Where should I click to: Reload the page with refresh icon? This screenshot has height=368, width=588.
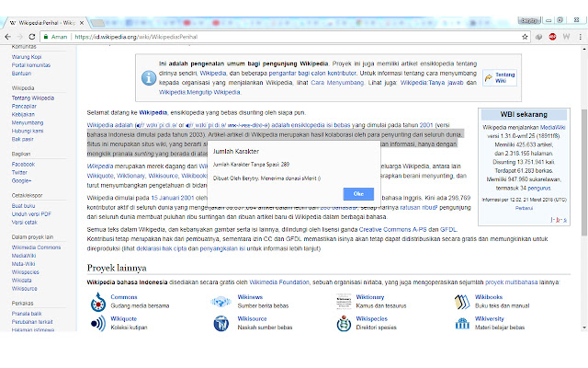(32, 37)
